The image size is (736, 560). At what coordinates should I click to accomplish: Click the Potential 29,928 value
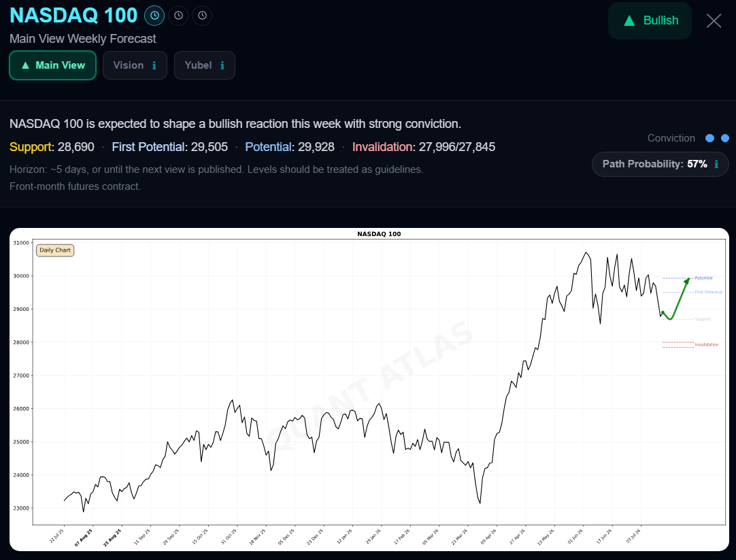290,147
